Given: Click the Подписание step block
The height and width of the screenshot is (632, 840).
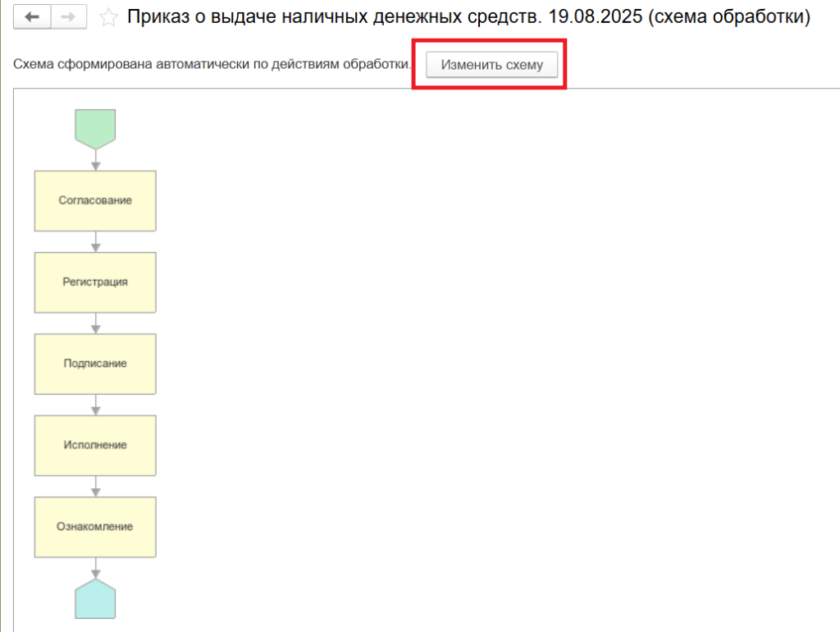Looking at the screenshot, I should click(x=95, y=363).
